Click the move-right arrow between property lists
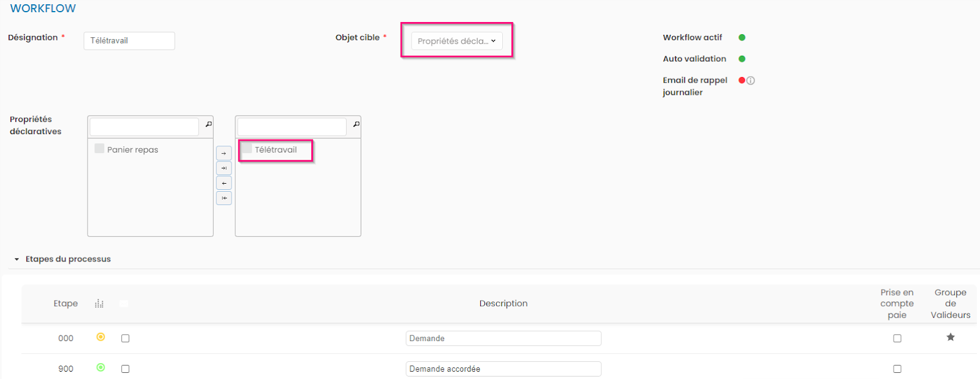 [x=224, y=154]
